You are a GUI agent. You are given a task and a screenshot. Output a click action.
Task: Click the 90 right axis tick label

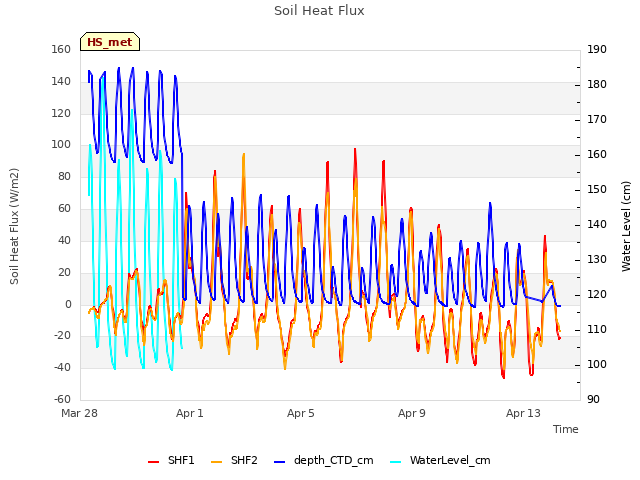(x=593, y=399)
